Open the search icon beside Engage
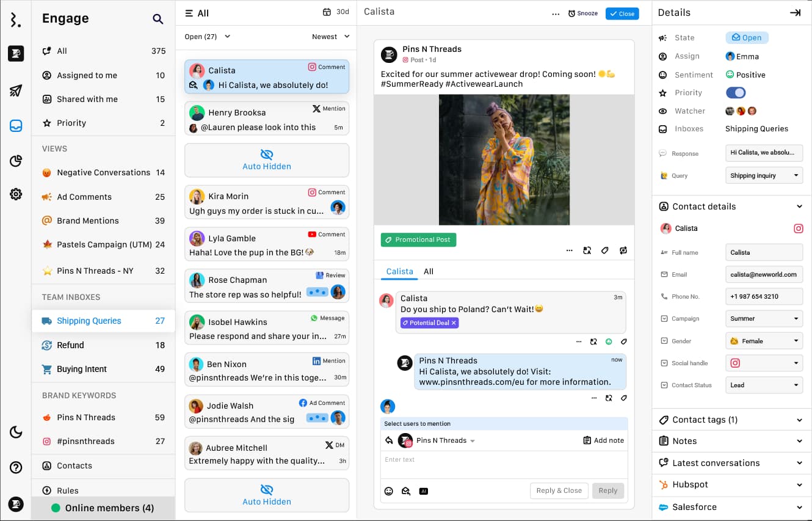The width and height of the screenshot is (812, 521). pyautogui.click(x=158, y=19)
